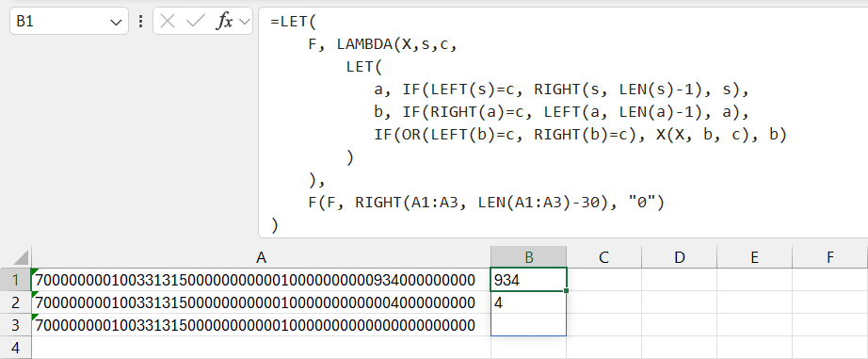868x359 pixels.
Task: Click the green error indicator in A1
Action: pyautogui.click(x=35, y=271)
